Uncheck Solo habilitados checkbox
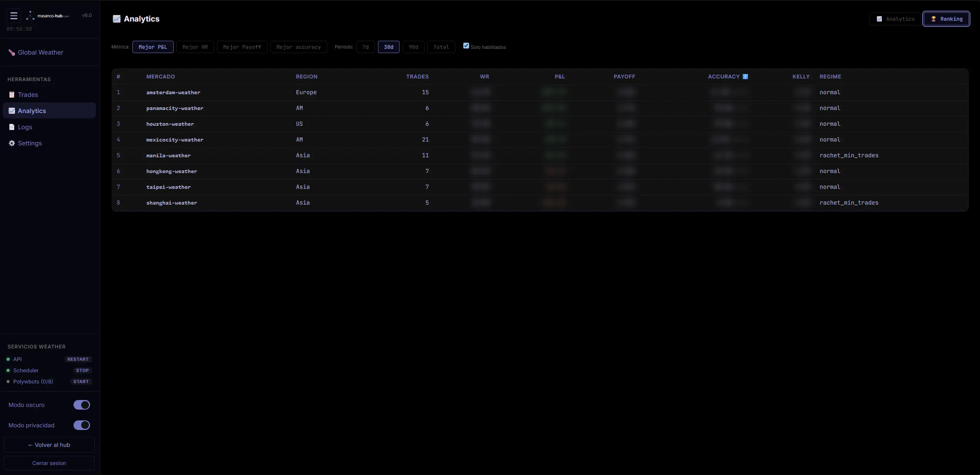 (x=466, y=46)
